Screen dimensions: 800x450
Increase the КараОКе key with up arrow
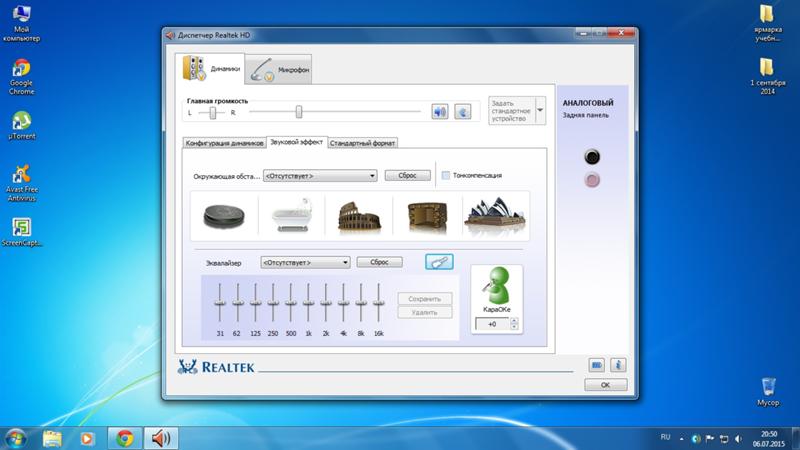point(514,321)
